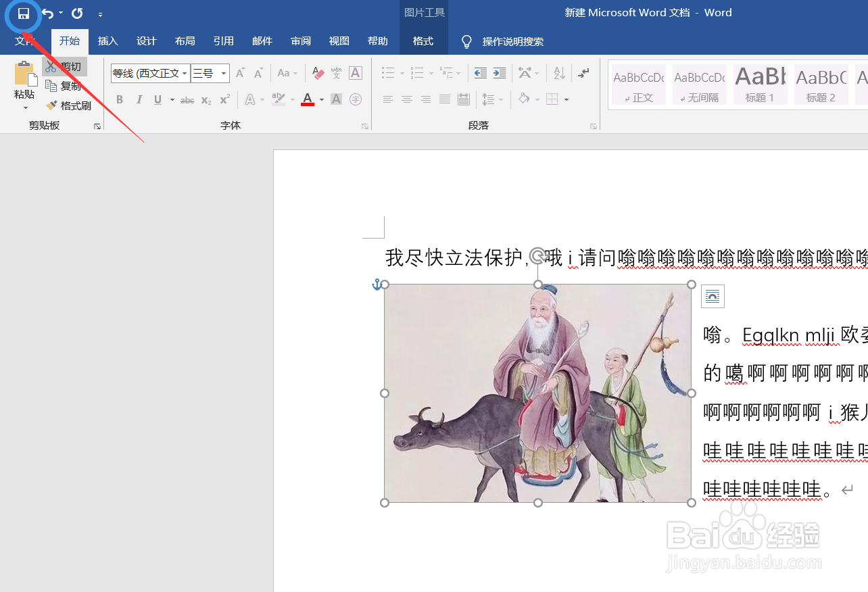Select Center alignment icon
This screenshot has width=868, height=592.
(407, 100)
